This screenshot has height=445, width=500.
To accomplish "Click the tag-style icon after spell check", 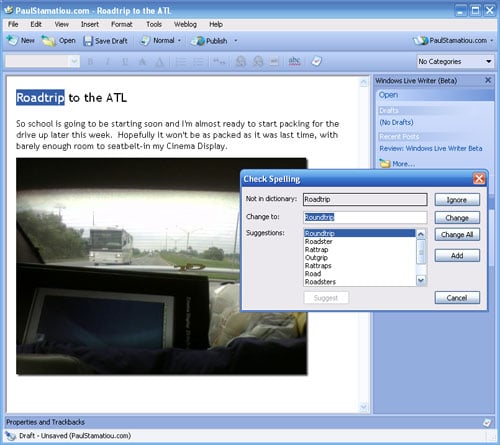I will pyautogui.click(x=316, y=61).
